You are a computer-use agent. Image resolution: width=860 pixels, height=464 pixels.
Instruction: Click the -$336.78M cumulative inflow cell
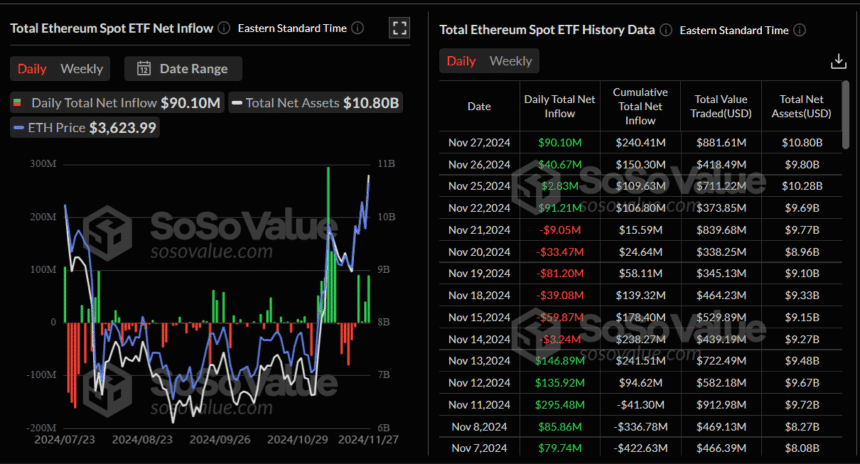click(640, 427)
